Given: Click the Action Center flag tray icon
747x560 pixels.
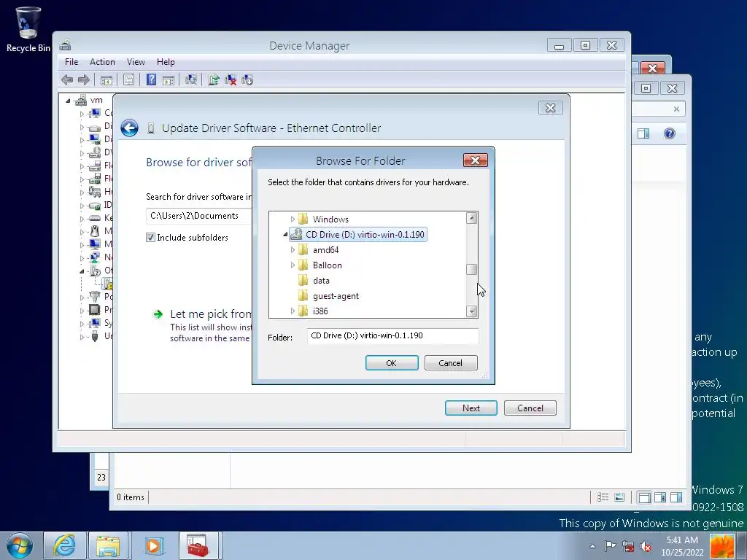Looking at the screenshot, I should point(610,546).
